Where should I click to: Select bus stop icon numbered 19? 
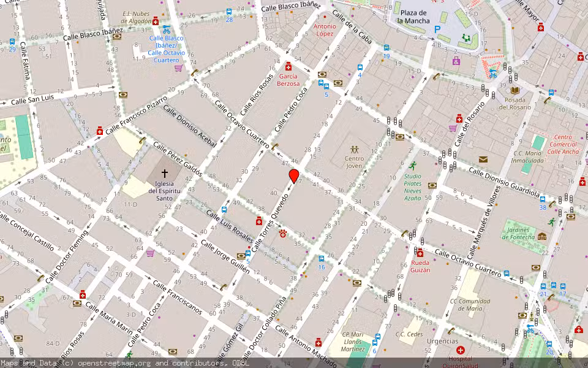click(x=386, y=48)
